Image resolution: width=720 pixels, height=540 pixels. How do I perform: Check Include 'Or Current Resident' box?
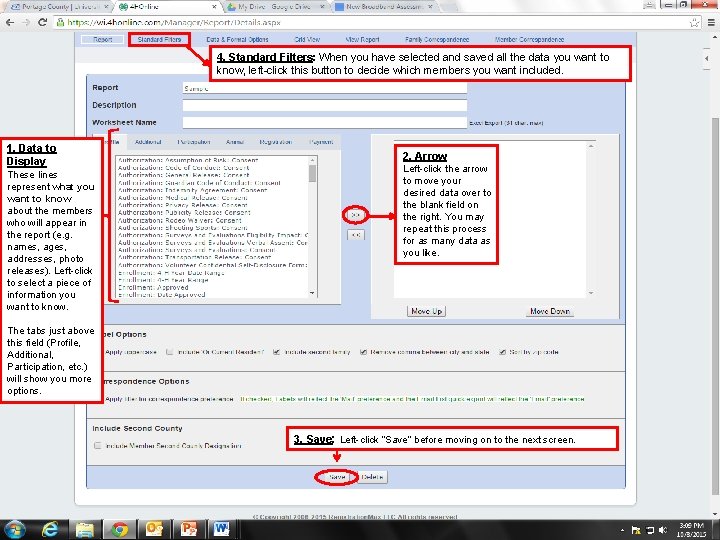point(169,352)
